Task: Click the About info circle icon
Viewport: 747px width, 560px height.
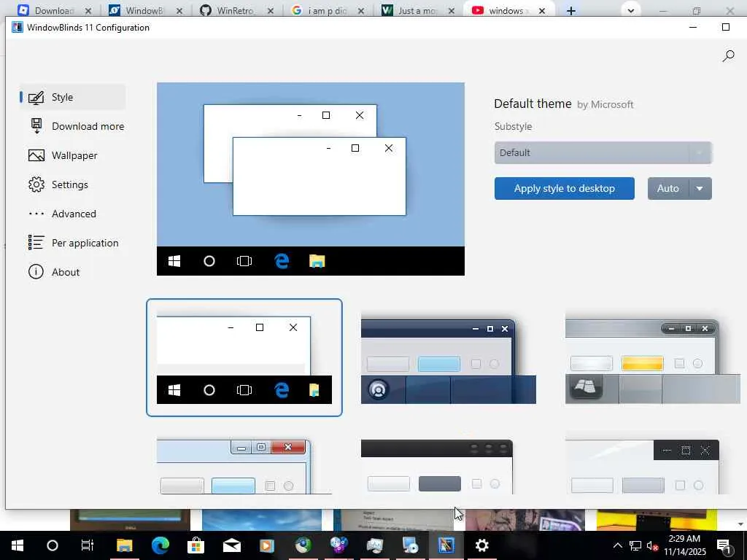Action: point(36,272)
